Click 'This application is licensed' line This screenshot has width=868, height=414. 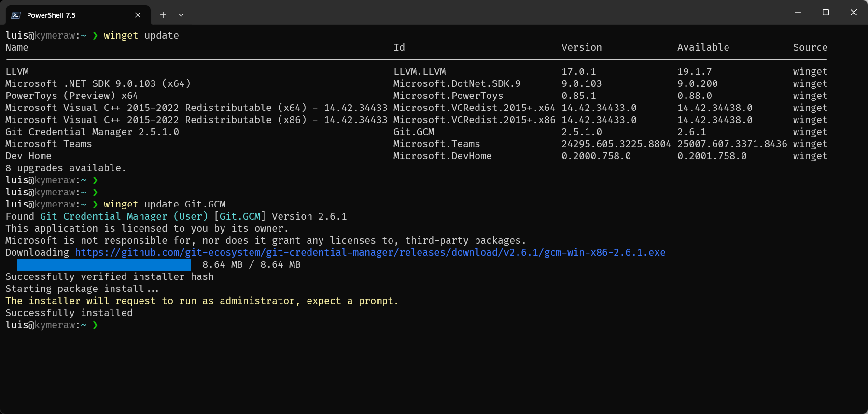pyautogui.click(x=147, y=228)
